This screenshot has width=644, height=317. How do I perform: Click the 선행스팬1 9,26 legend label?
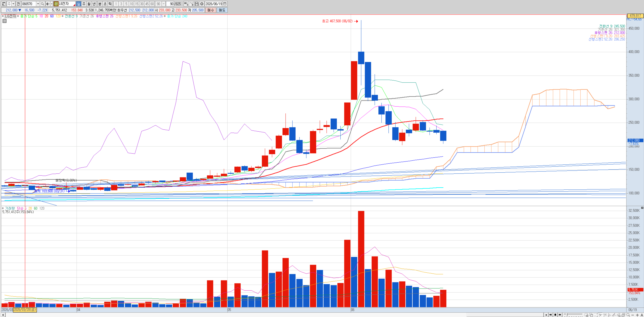[x=126, y=16]
